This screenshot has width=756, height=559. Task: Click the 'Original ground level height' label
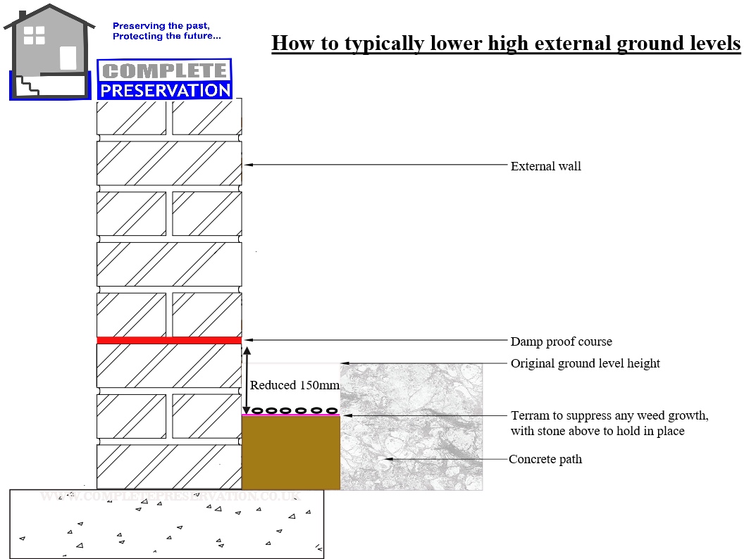coord(585,363)
